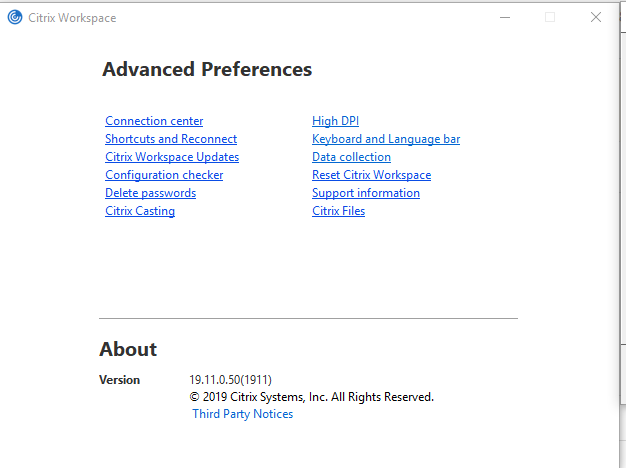Open the Citrix Files link
Screen dimensions: 626x468
(339, 211)
